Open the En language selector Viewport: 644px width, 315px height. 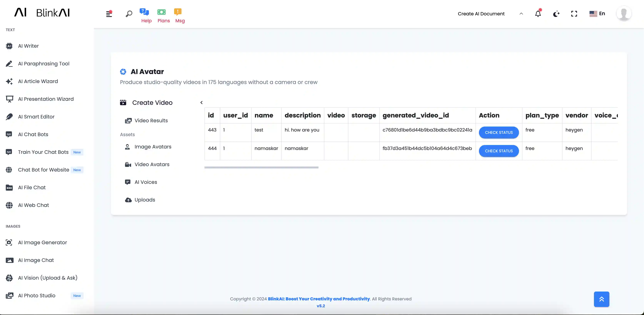click(x=597, y=13)
